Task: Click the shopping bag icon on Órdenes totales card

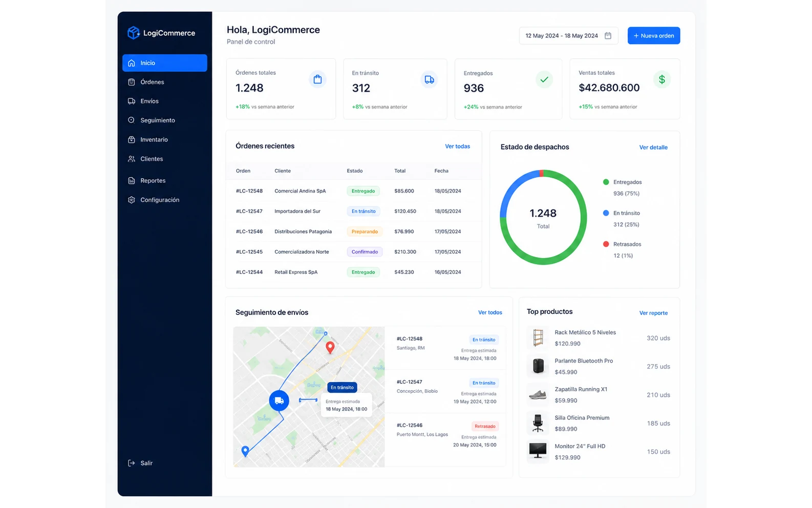Action: point(317,79)
